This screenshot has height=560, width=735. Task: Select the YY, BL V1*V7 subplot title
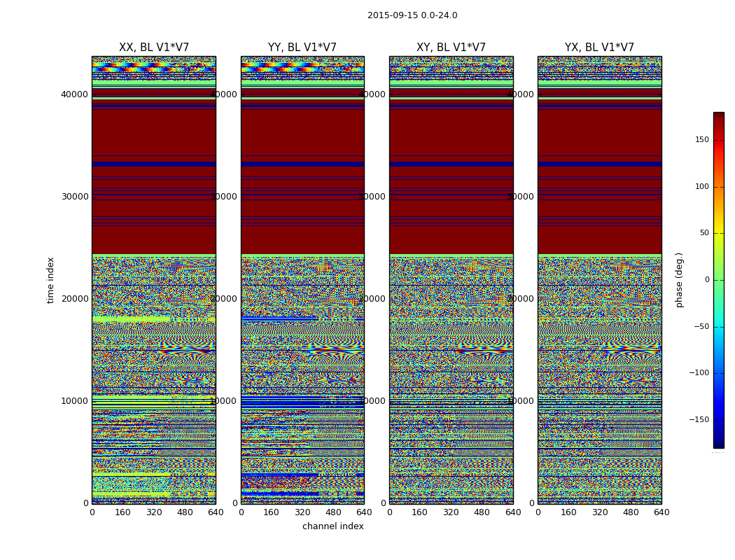(302, 48)
